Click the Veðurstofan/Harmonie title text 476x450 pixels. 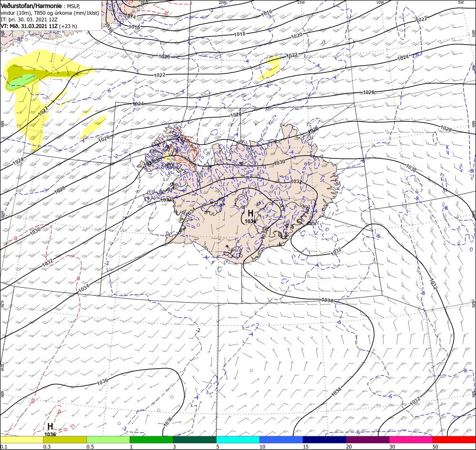coord(31,6)
